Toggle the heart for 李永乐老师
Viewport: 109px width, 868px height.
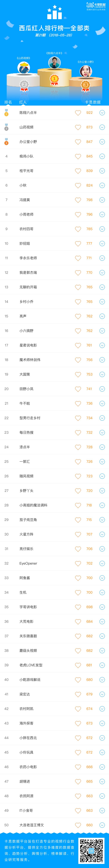78,258
